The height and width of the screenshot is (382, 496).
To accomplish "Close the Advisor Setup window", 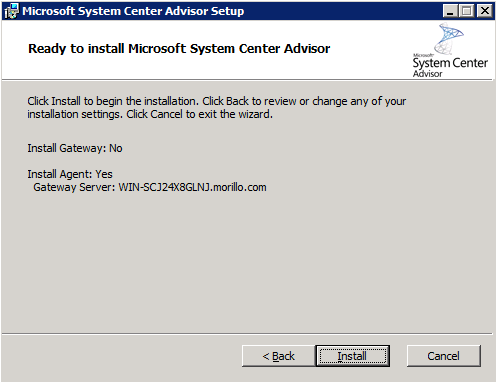I will (x=484, y=11).
